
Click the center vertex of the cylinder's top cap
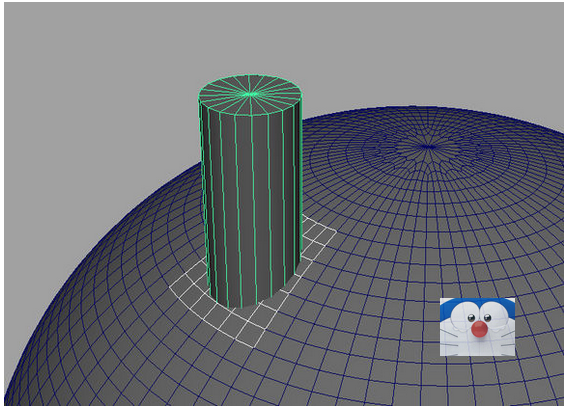(x=251, y=94)
